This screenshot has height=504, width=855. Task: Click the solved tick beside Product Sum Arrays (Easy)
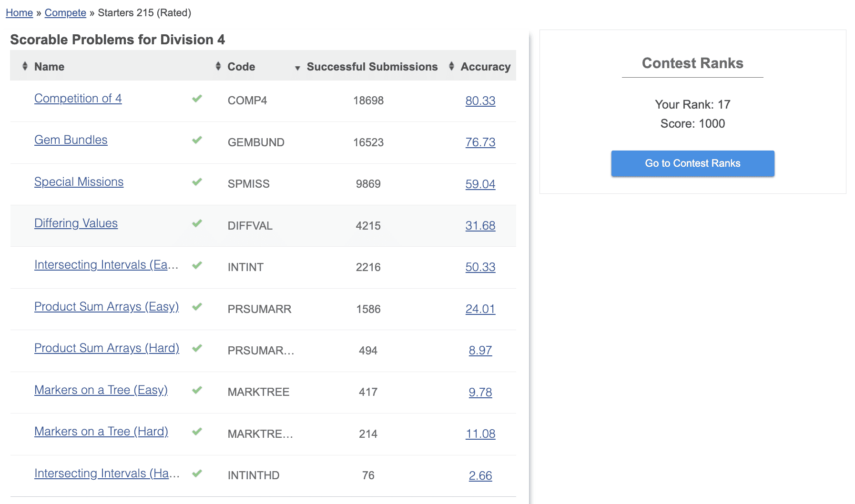point(197,307)
